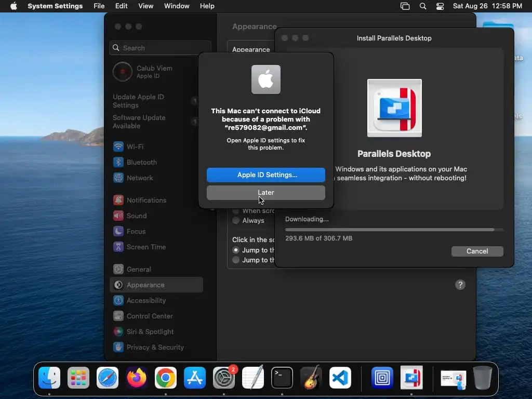Open the Edit menu

coord(121,6)
